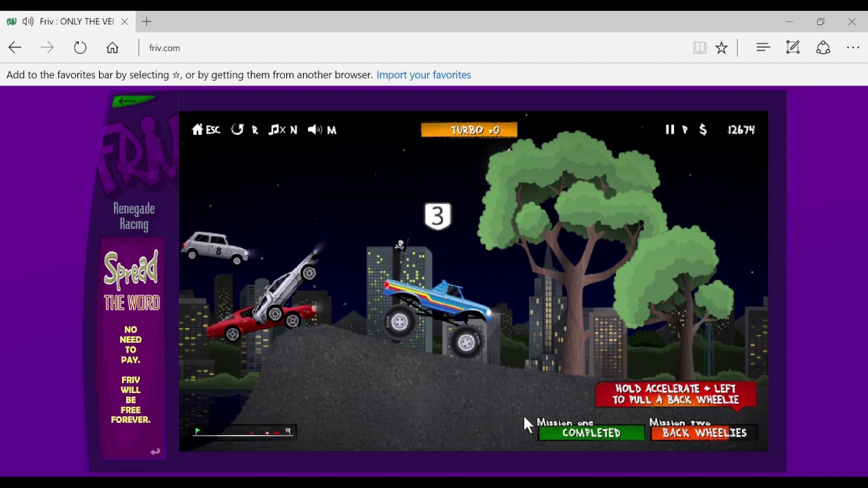Click the TURBO x0 meter
Screen dimensions: 868x488
click(x=469, y=129)
